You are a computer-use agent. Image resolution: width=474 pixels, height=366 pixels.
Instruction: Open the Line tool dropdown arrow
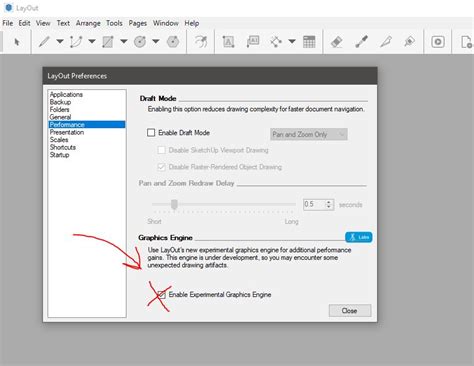(60, 42)
